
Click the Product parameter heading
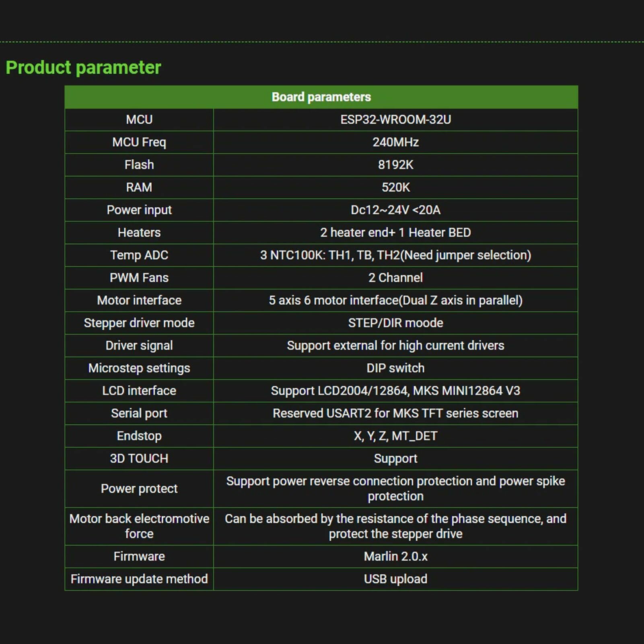point(83,68)
